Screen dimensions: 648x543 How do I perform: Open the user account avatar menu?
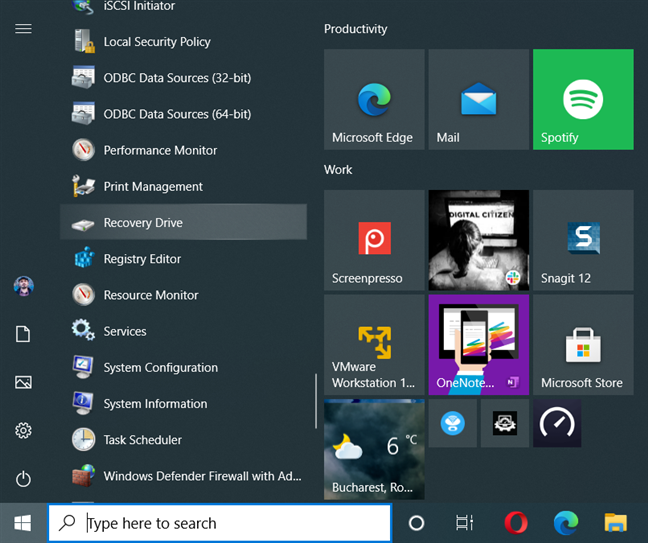23,286
